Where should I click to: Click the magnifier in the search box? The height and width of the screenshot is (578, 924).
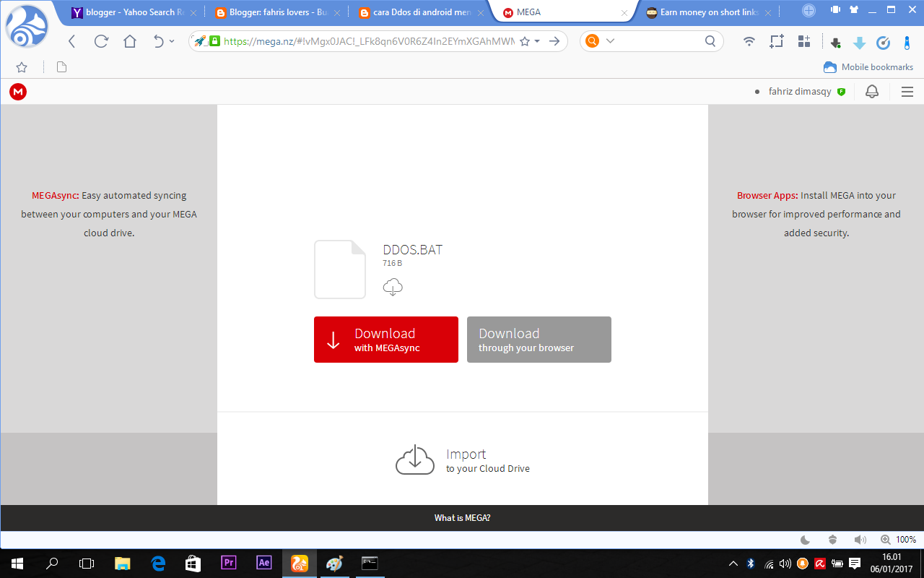[x=710, y=41]
